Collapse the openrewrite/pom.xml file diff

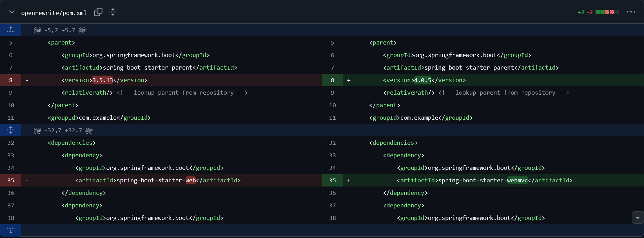[x=12, y=12]
